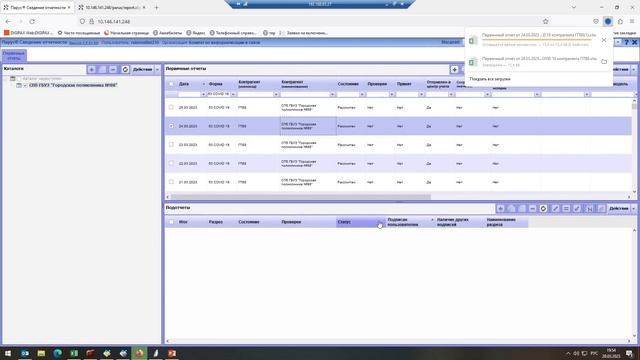Open the Действия dropdown arrow in Подотчеты panel
This screenshot has width=640, height=360.
coord(633,208)
